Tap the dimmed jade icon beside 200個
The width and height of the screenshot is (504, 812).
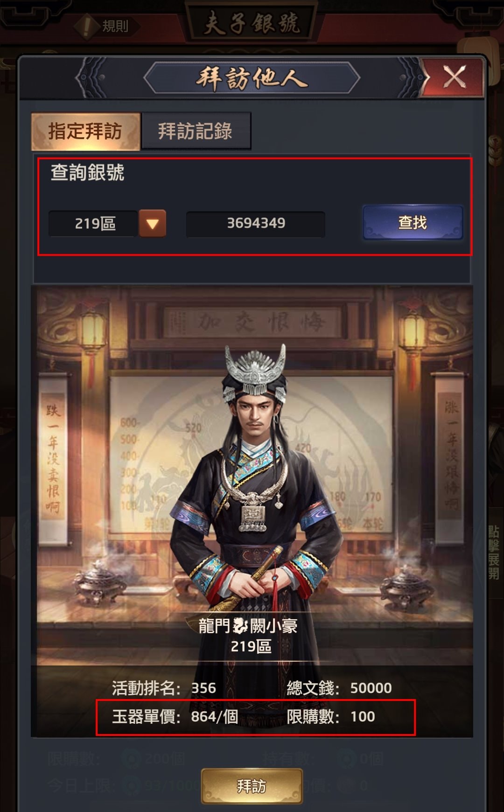[133, 759]
